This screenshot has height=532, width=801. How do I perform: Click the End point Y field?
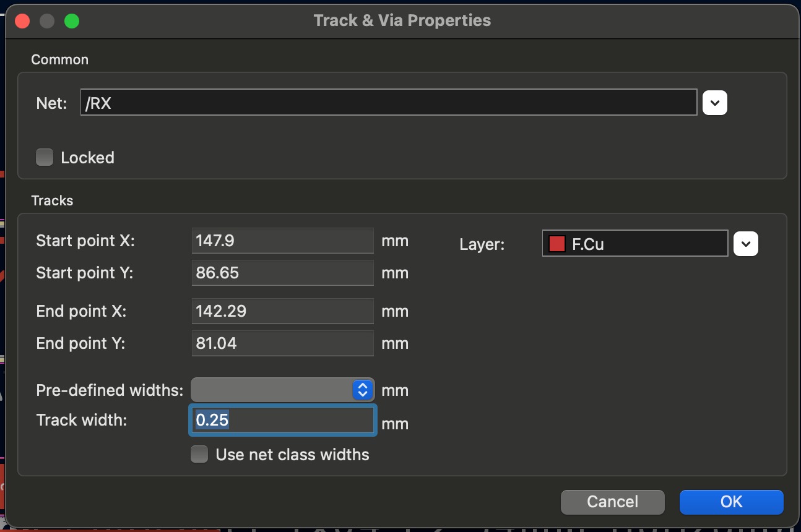click(282, 343)
